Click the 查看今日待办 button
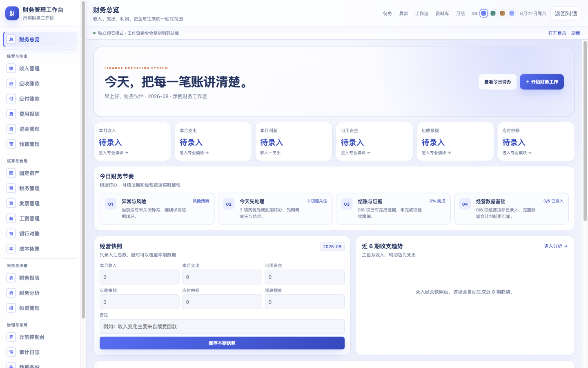Viewport: 588px width, 368px height. 498,82
